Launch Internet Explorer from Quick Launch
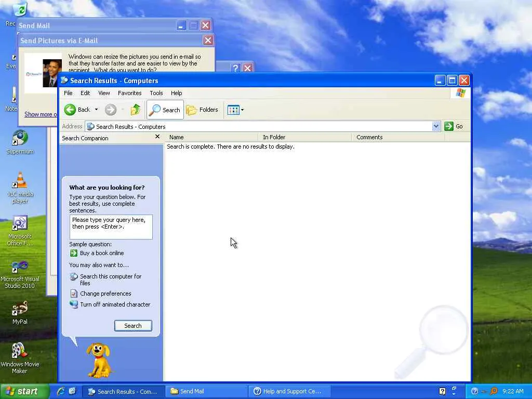 [61, 391]
